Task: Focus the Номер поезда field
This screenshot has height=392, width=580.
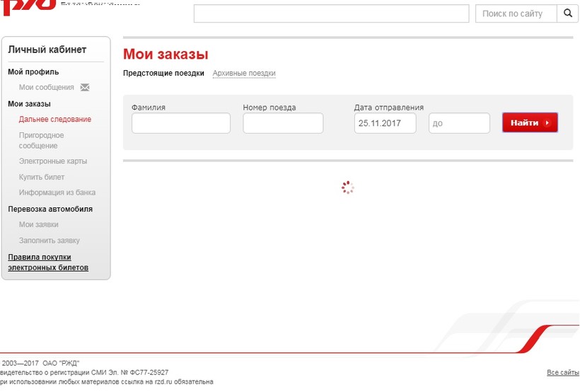Action: tap(283, 123)
